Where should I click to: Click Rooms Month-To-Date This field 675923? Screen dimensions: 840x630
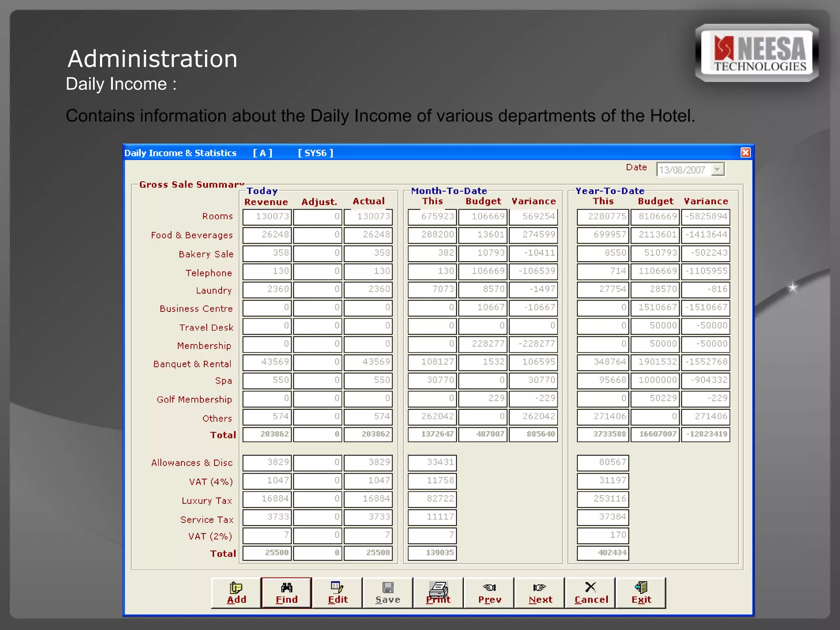pyautogui.click(x=432, y=217)
